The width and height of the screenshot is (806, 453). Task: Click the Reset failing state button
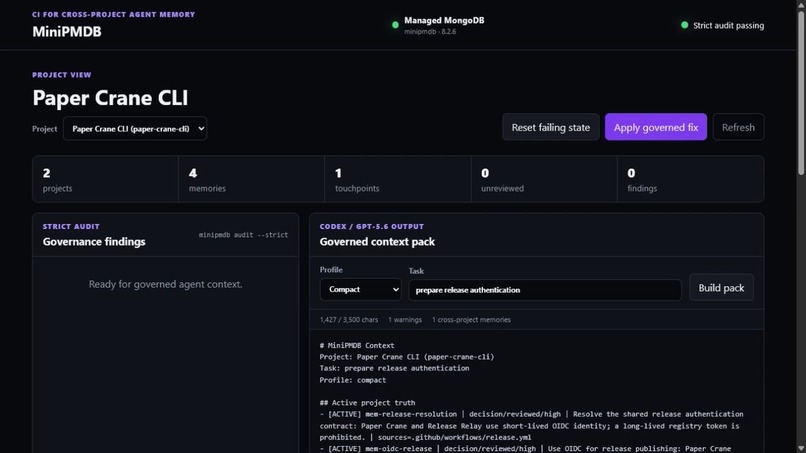(551, 127)
